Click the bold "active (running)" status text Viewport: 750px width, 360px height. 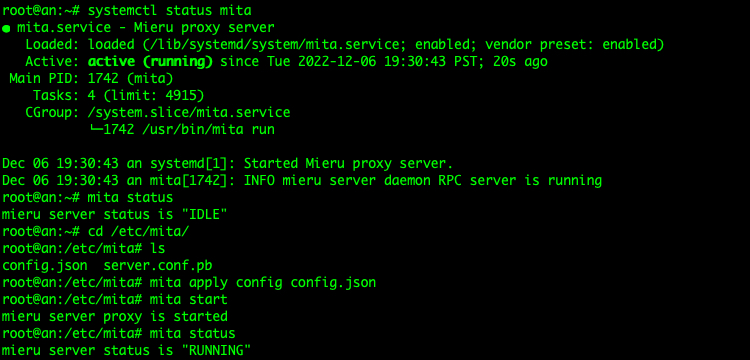[150, 62]
